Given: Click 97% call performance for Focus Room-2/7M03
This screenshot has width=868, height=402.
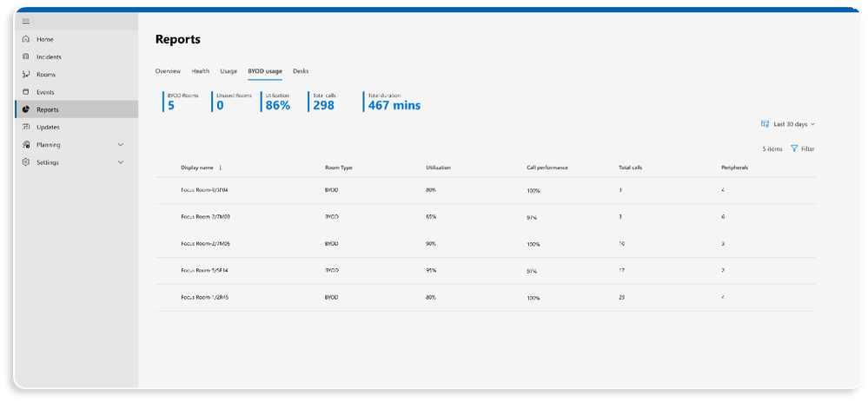Looking at the screenshot, I should [532, 218].
